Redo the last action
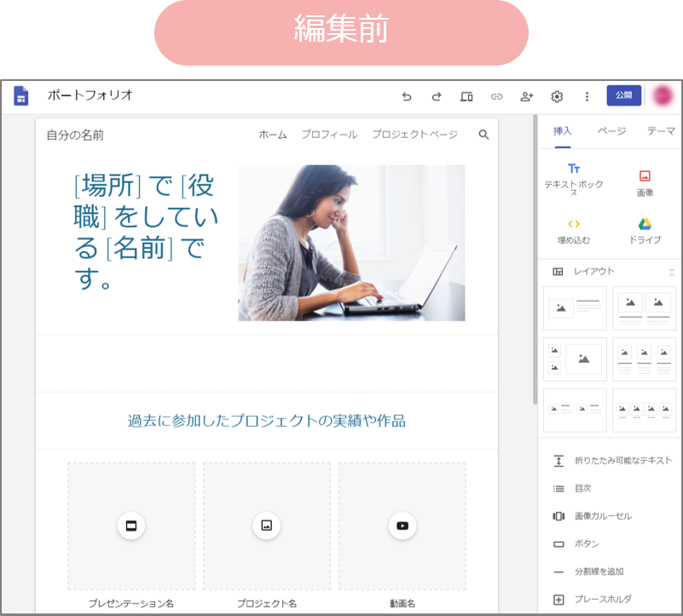 tap(436, 96)
